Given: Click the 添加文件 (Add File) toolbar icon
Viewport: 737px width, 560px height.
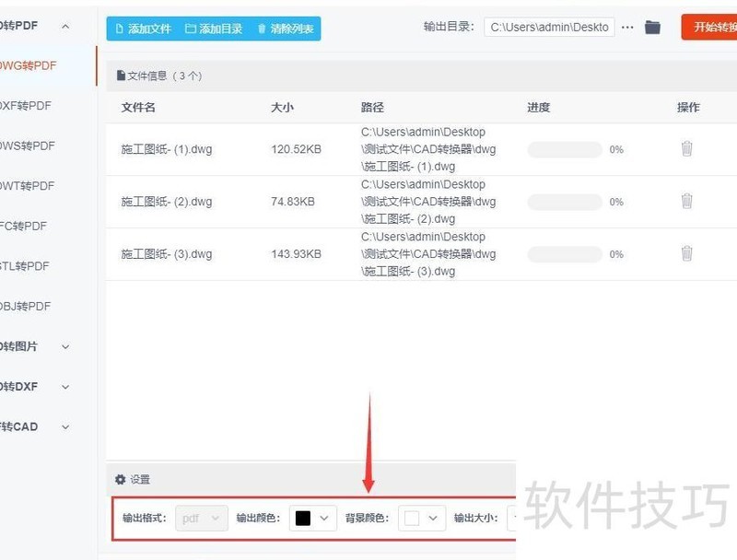Looking at the screenshot, I should click(118, 29).
